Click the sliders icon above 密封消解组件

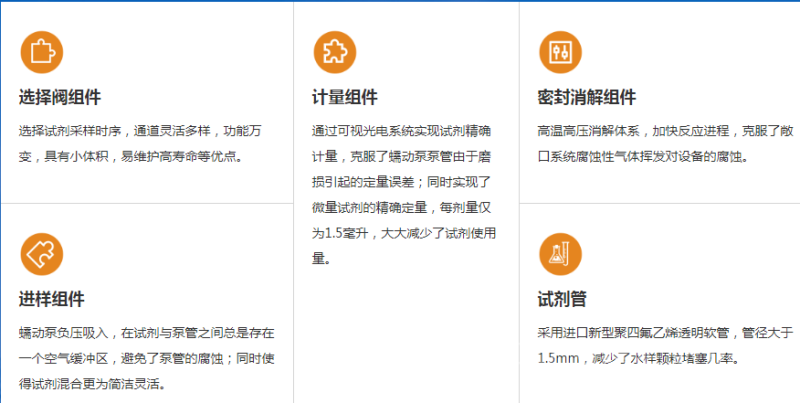tap(560, 52)
